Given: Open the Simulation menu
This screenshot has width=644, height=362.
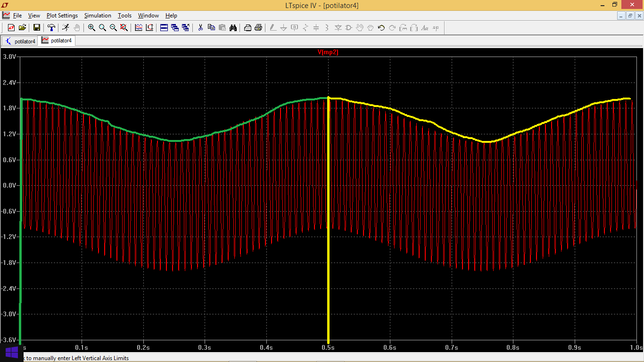Looking at the screenshot, I should point(98,16).
